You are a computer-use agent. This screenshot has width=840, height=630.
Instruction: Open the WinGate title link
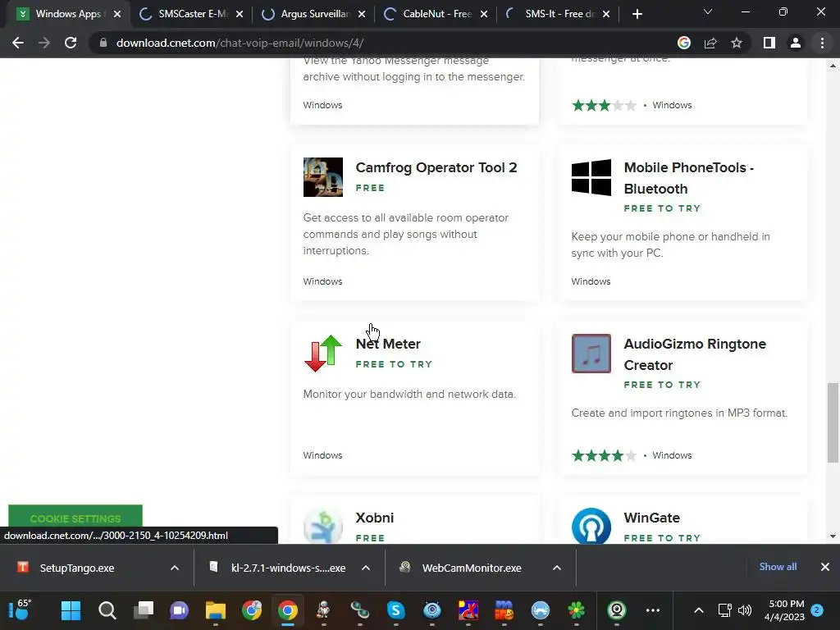(x=651, y=518)
